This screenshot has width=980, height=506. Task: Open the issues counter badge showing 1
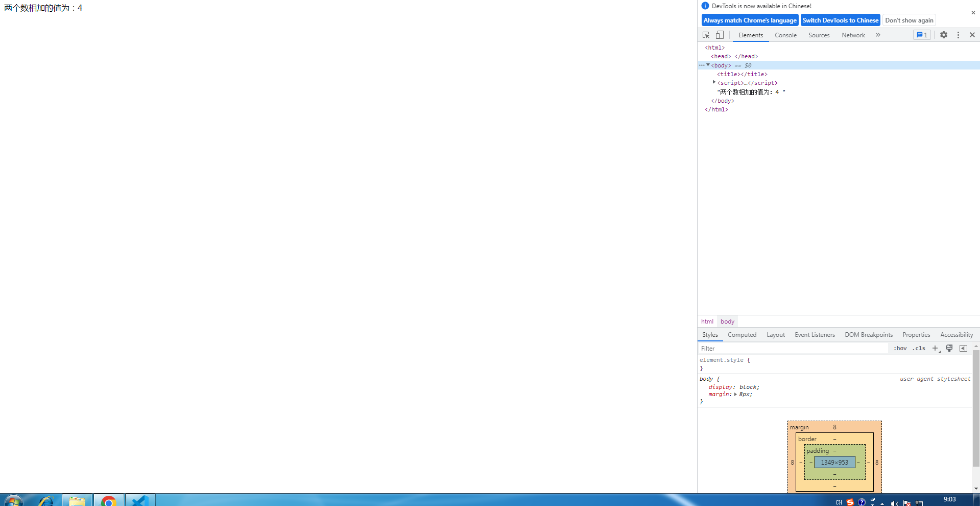point(922,35)
